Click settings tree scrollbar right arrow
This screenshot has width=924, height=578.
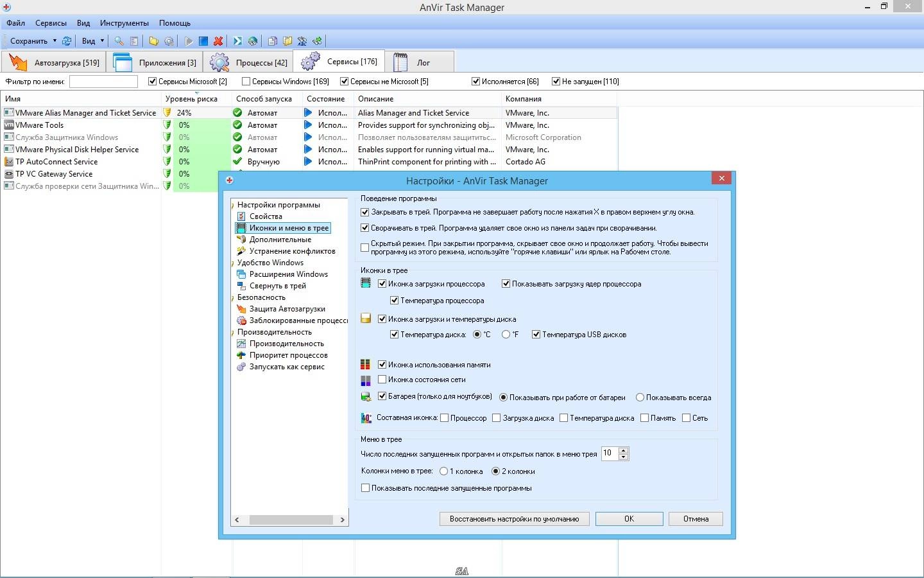pyautogui.click(x=343, y=520)
